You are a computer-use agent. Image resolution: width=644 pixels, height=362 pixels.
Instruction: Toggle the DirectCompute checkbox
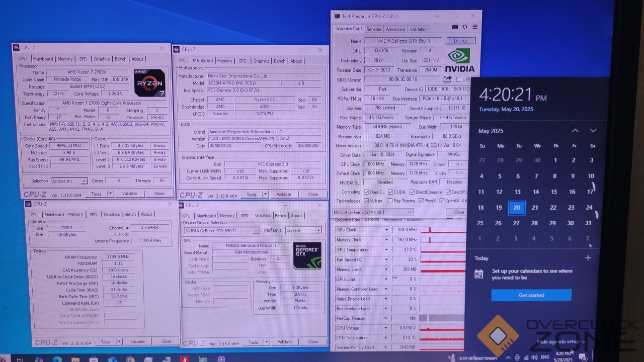[413, 192]
